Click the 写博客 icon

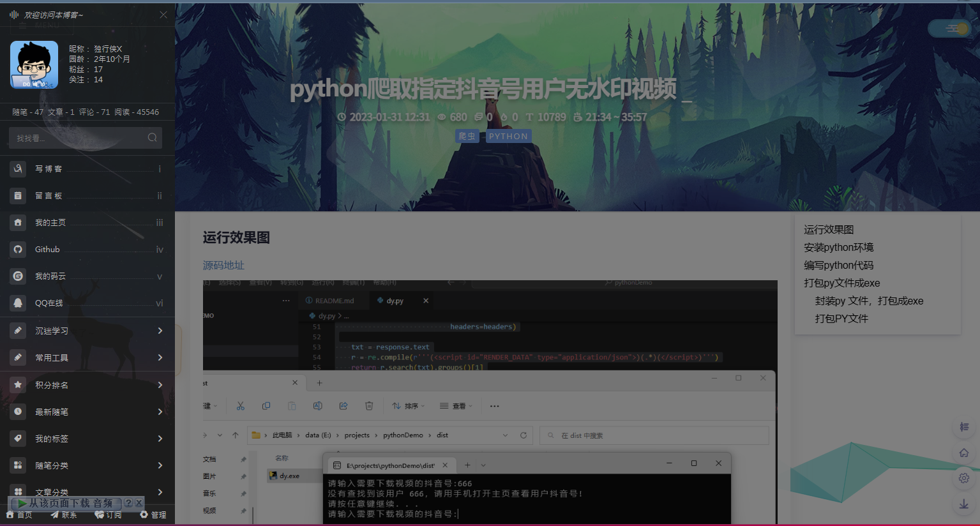pyautogui.click(x=18, y=169)
